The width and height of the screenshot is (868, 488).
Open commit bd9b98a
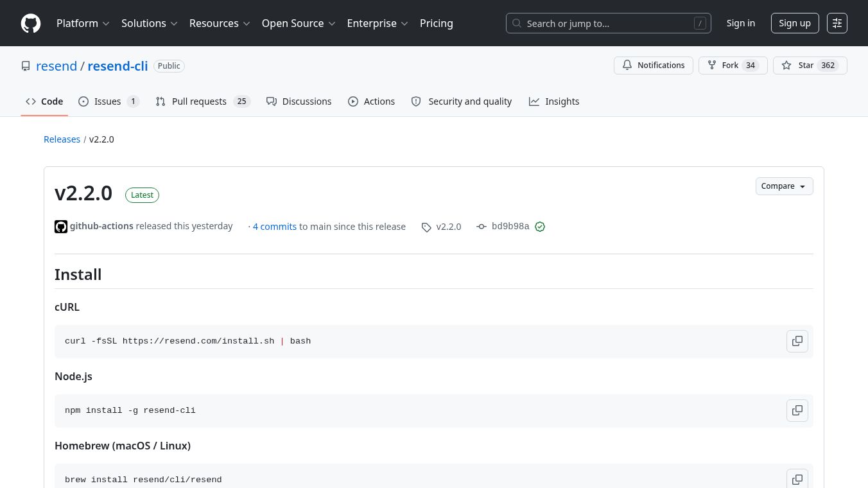(503, 227)
